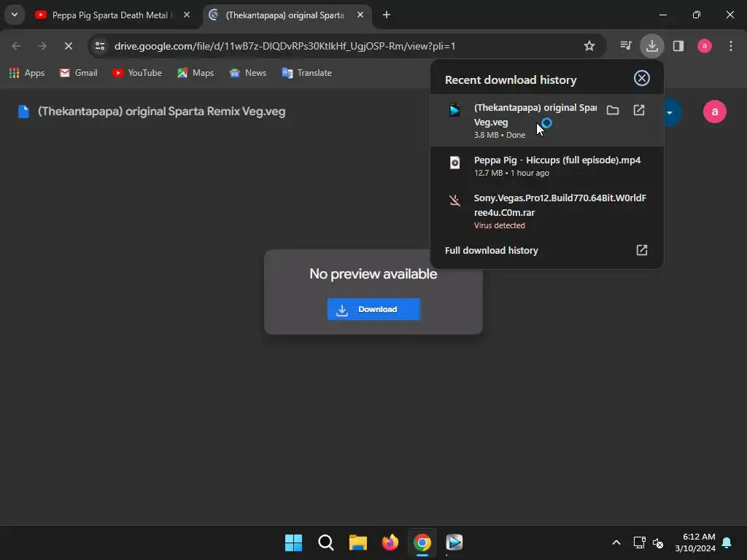The image size is (747, 560).
Task: Open the clock and date panel
Action: click(695, 542)
